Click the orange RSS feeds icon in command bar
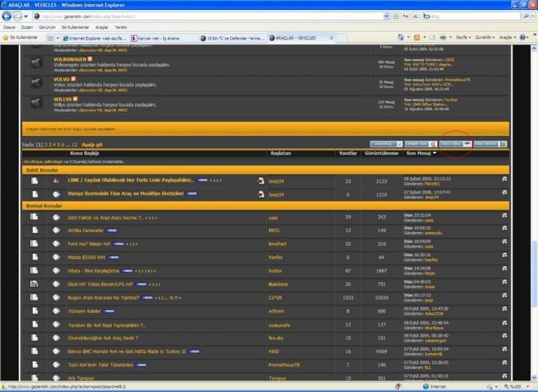The image size is (538, 392). 417,38
